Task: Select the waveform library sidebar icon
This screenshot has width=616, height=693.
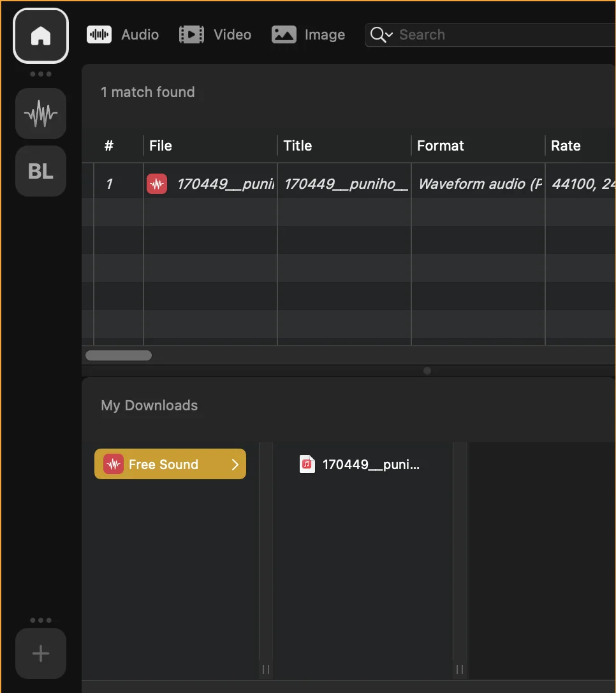Action: click(41, 114)
